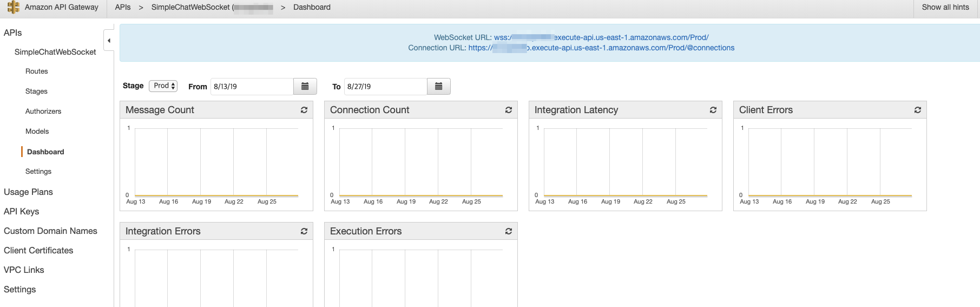
Task: Open Usage Plans in the sidebar
Action: point(28,192)
